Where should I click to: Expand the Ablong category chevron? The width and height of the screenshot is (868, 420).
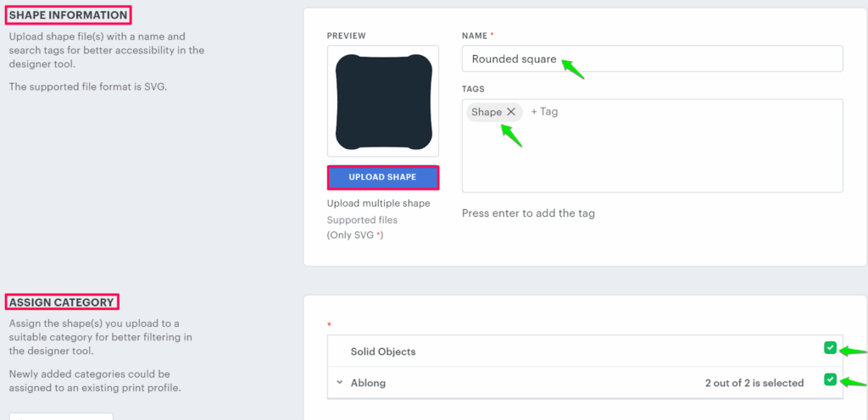339,383
